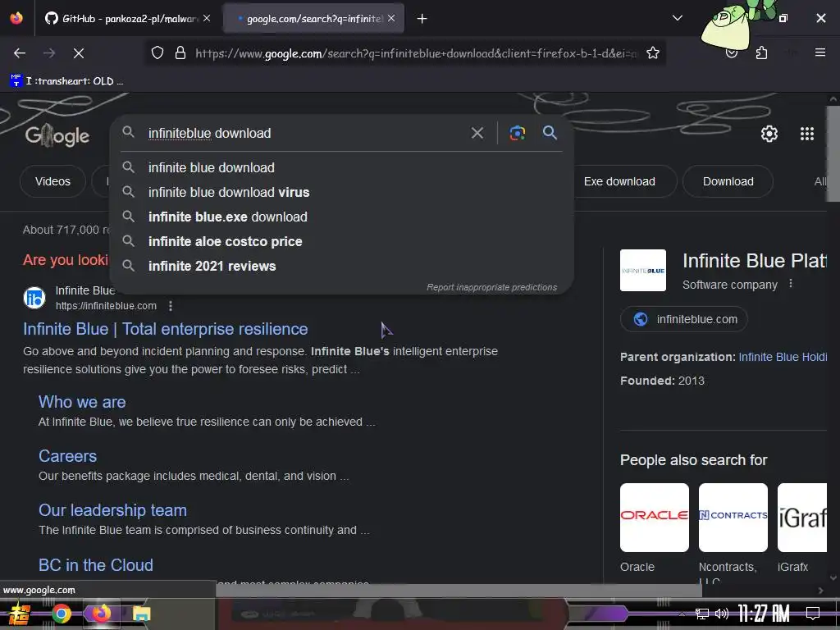The height and width of the screenshot is (630, 840).
Task: Open the Who we are sitelink
Action: click(83, 402)
